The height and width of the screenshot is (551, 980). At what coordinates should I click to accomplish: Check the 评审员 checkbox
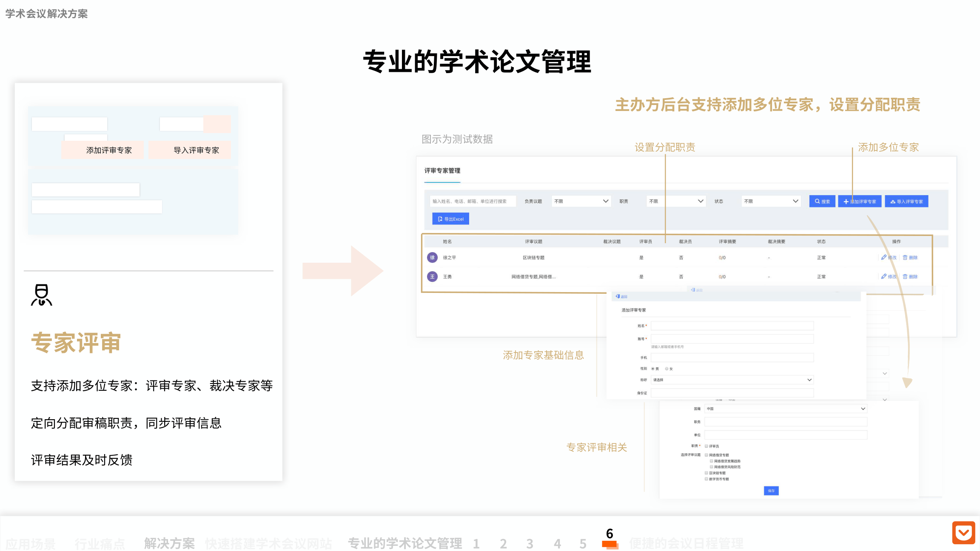coord(707,446)
